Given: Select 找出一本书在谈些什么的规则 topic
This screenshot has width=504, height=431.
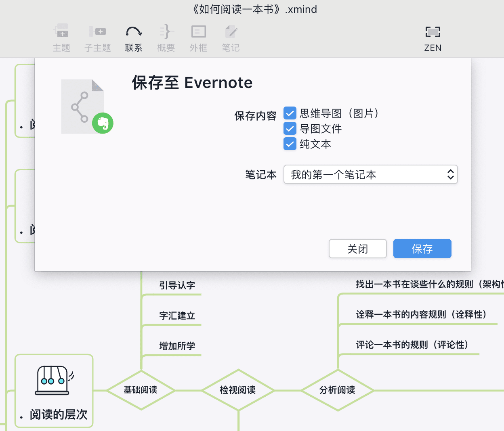Looking at the screenshot, I should (430, 285).
